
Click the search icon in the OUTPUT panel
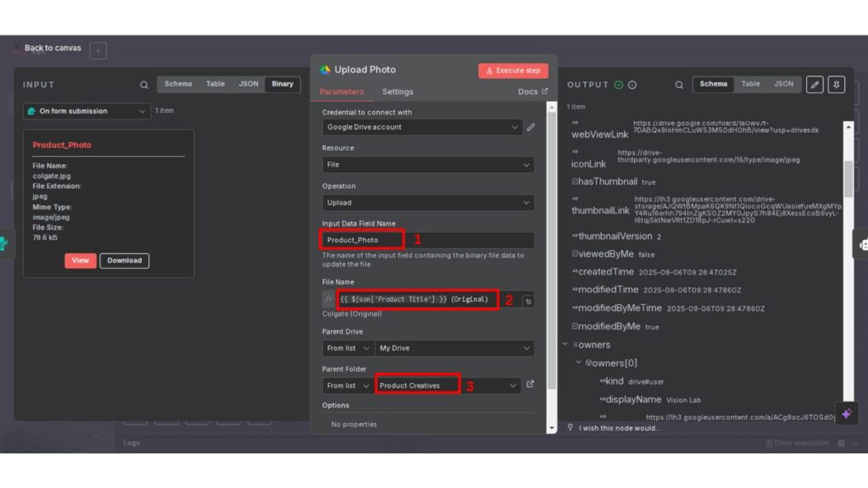[x=679, y=85]
